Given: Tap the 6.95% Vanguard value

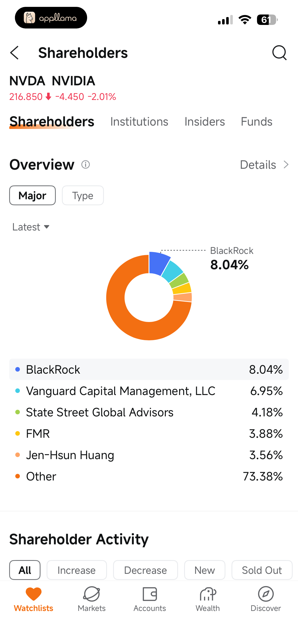Looking at the screenshot, I should click(267, 391).
